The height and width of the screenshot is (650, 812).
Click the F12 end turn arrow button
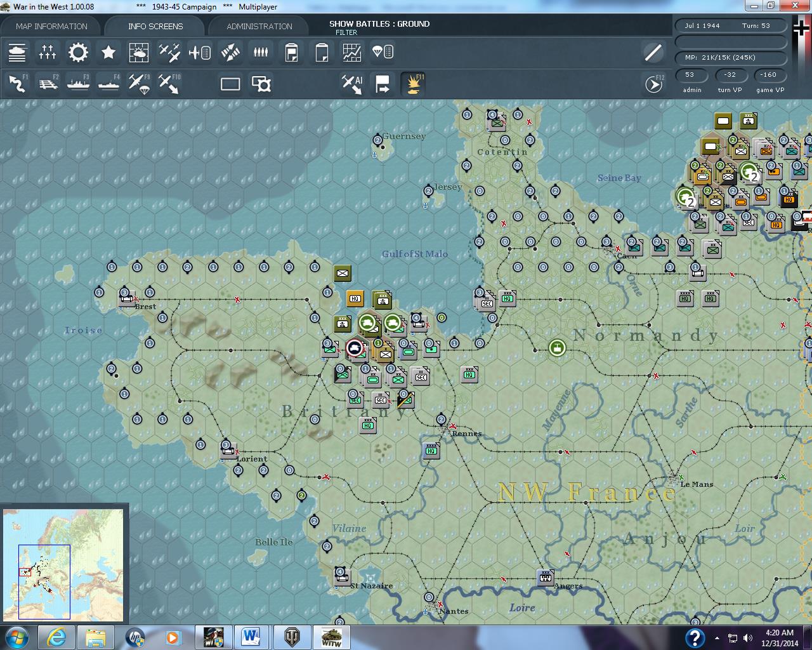pyautogui.click(x=653, y=84)
